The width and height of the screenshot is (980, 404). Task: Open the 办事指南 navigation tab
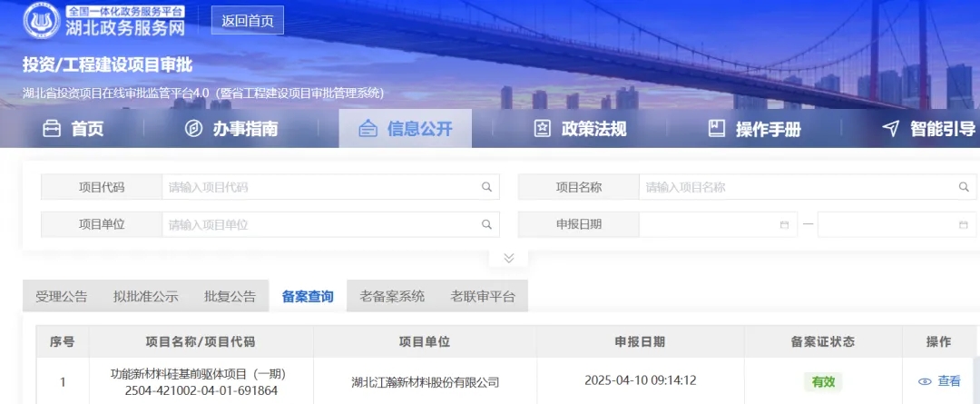tap(232, 129)
